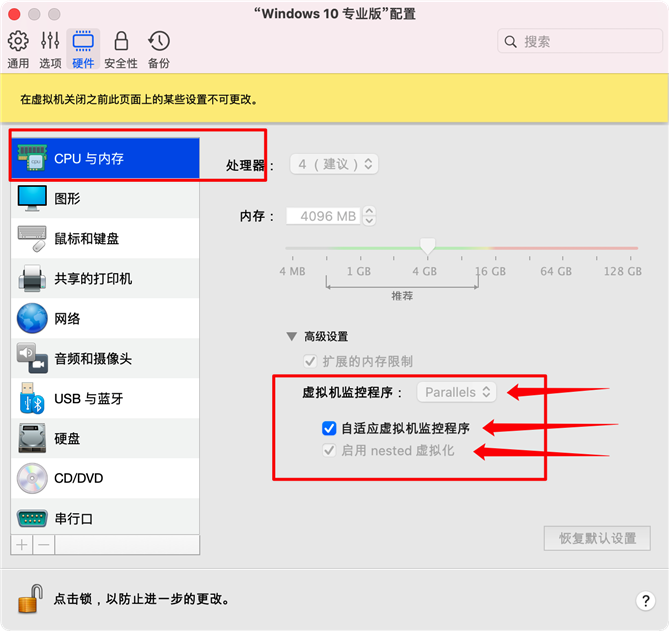Click the 鼠标和键盘 keyboard icon
Image resolution: width=669 pixels, height=631 pixels.
click(32, 238)
